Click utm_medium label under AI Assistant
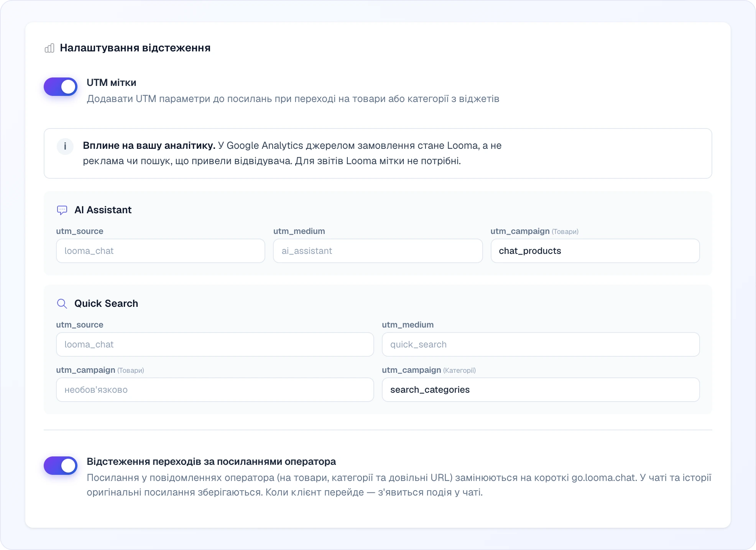Viewport: 756px width, 550px height. [x=299, y=231]
